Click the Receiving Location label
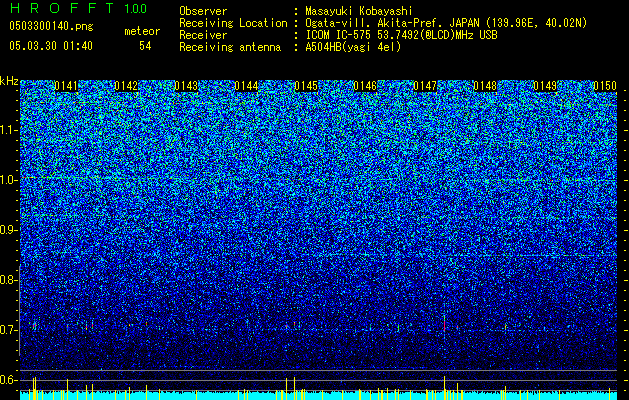The image size is (629, 400). click(233, 23)
